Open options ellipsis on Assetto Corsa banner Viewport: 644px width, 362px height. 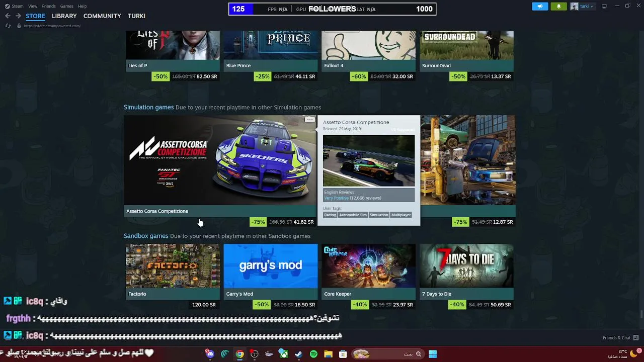click(310, 120)
